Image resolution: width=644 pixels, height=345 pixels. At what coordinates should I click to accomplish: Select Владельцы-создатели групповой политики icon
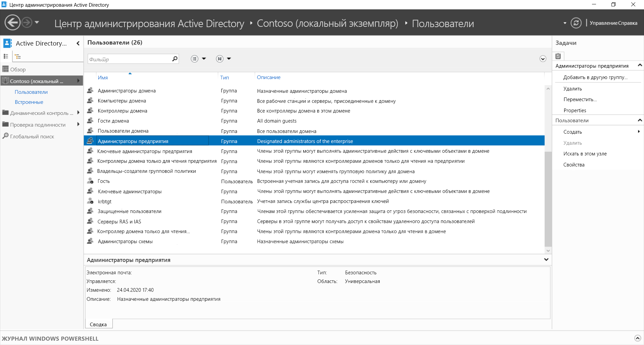90,171
